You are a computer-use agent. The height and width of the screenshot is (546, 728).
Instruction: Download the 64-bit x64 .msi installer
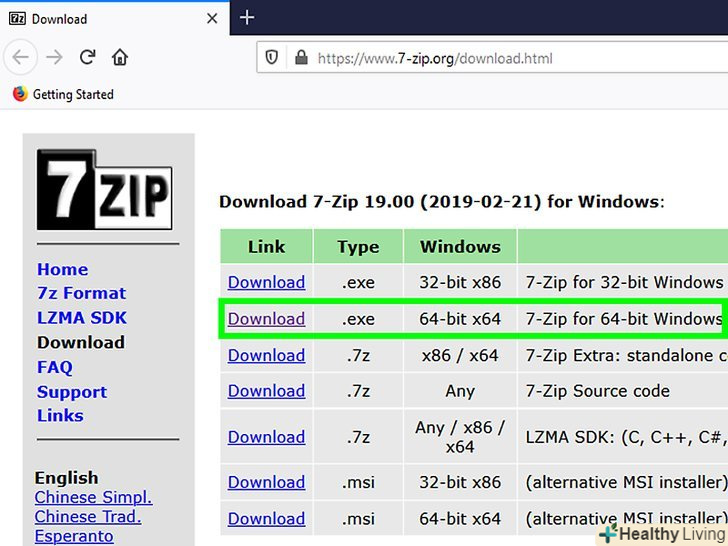[x=266, y=518]
